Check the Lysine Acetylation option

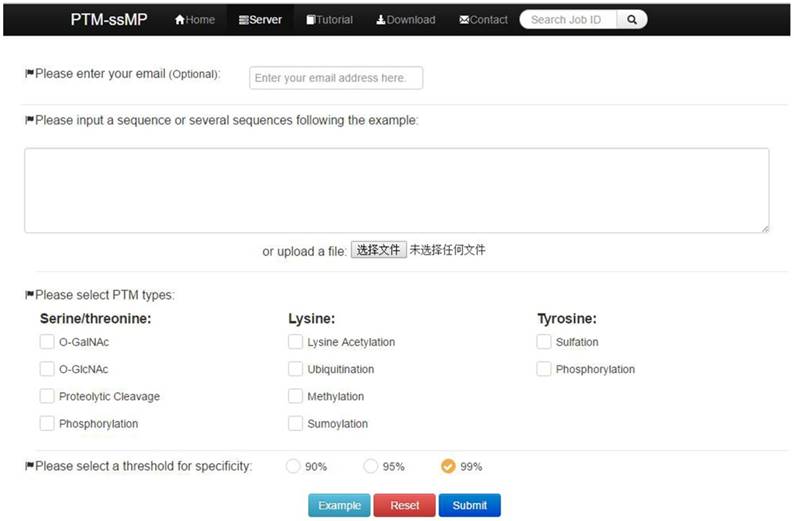pyautogui.click(x=295, y=342)
